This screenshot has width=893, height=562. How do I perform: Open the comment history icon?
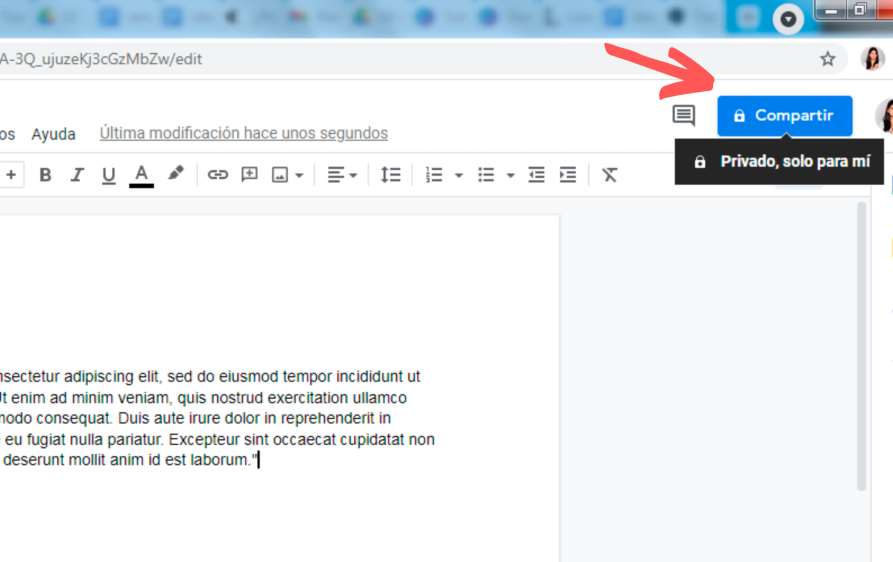tap(684, 116)
